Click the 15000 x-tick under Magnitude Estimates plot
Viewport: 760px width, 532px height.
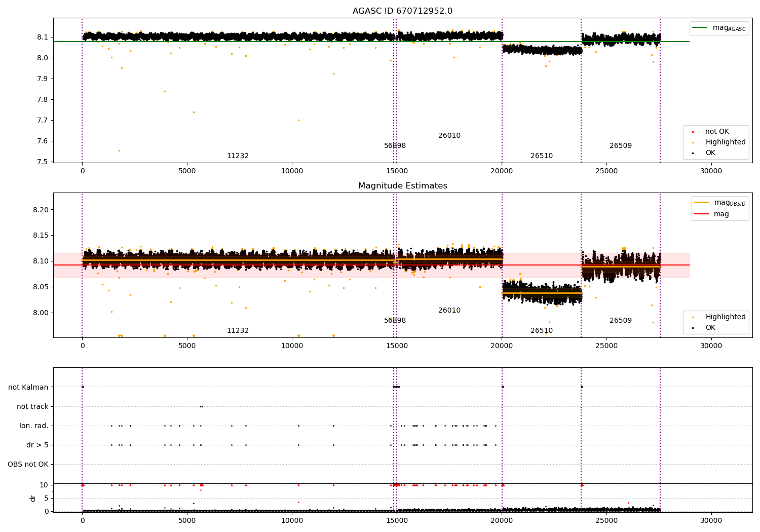click(x=397, y=346)
